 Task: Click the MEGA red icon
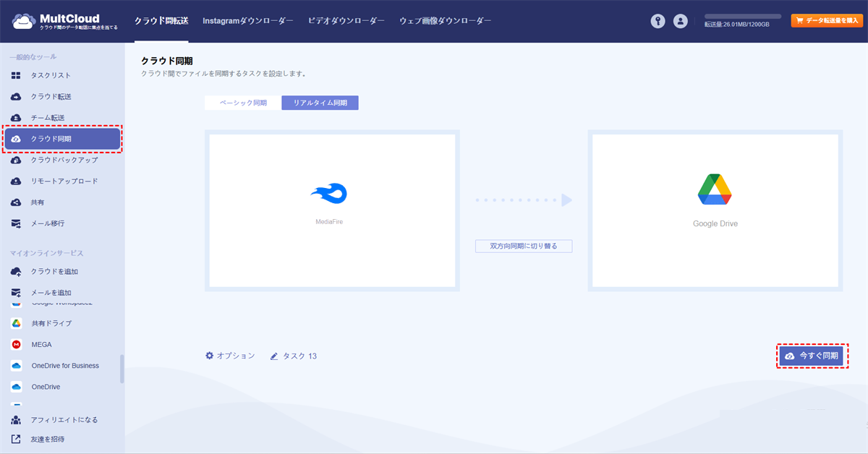coord(16,344)
